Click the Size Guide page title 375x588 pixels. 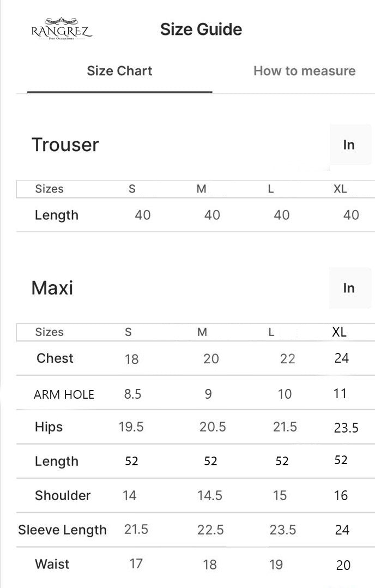(201, 29)
